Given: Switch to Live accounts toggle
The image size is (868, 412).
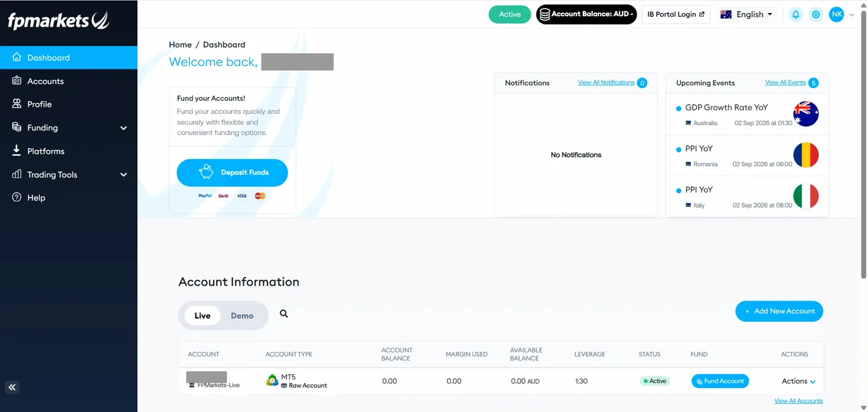Looking at the screenshot, I should point(203,315).
